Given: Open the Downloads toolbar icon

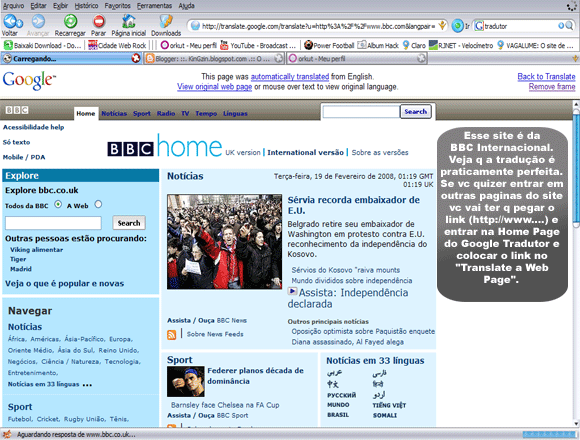Looking at the screenshot, I should click(166, 21).
